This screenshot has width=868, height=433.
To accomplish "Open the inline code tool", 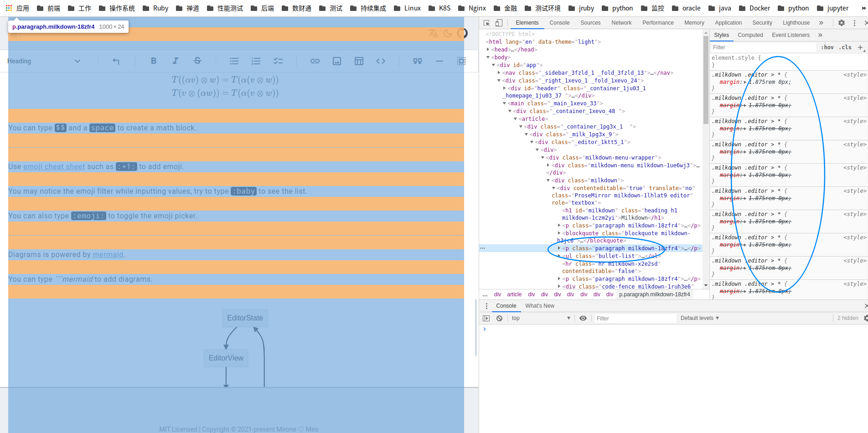I will 381,61.
